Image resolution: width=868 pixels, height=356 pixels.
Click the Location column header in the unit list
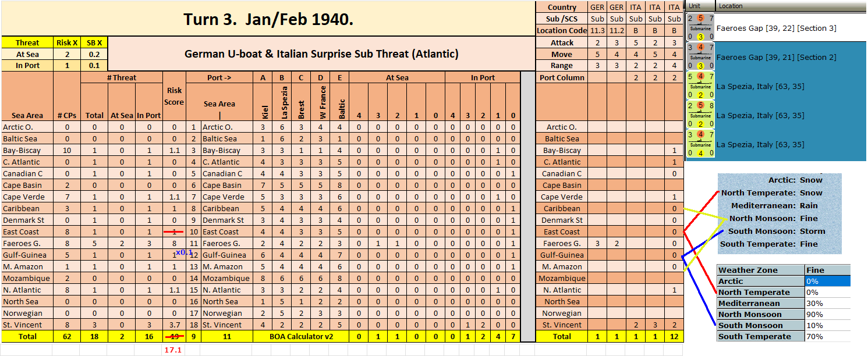click(791, 6)
